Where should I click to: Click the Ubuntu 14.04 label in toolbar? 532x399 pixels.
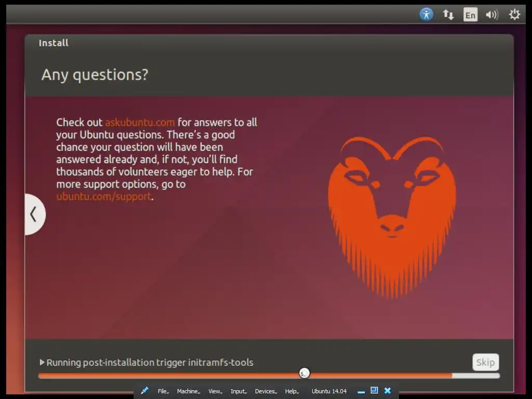[x=329, y=391]
